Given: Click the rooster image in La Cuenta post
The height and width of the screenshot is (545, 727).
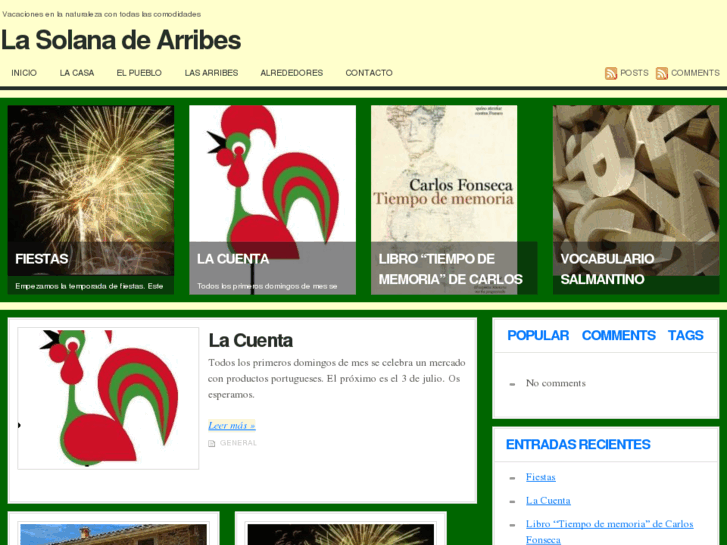Looking at the screenshot, I should click(x=108, y=398).
